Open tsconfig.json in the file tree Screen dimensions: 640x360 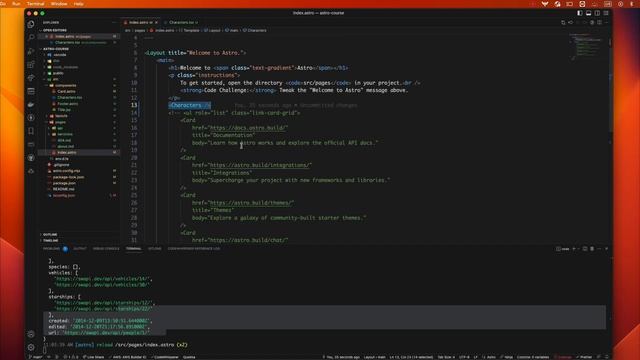[64, 196]
